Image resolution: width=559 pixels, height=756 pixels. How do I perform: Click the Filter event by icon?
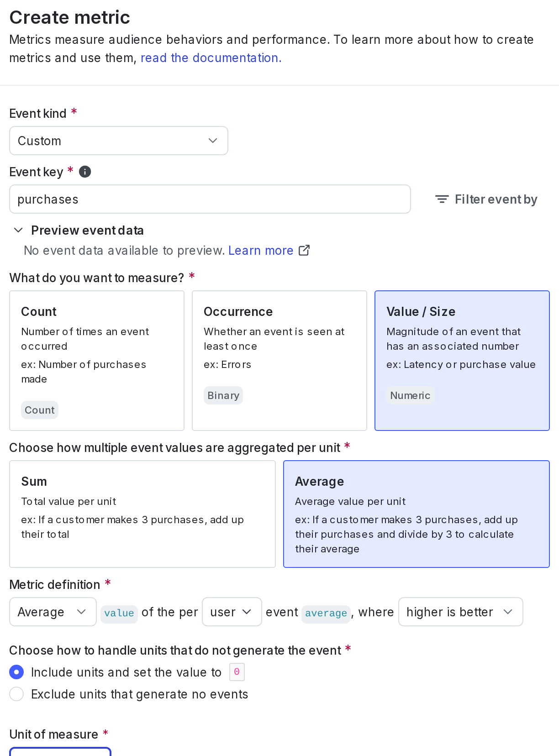(x=442, y=199)
